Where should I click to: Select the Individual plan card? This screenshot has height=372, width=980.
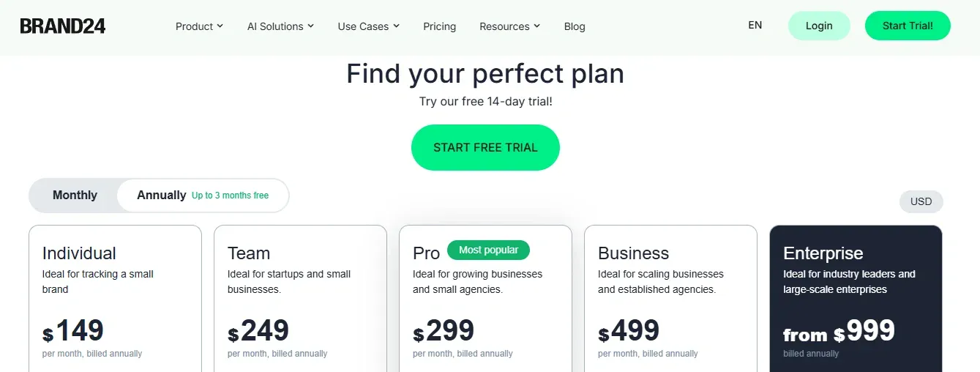click(115, 300)
